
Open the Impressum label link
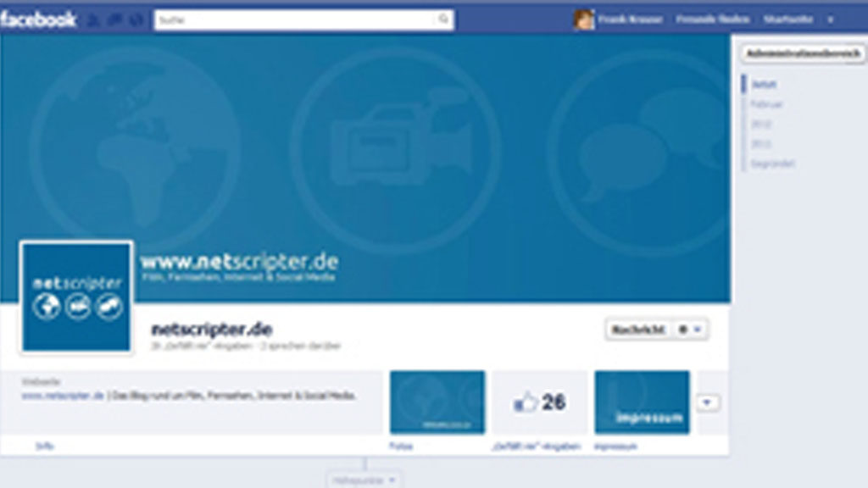[x=615, y=446]
